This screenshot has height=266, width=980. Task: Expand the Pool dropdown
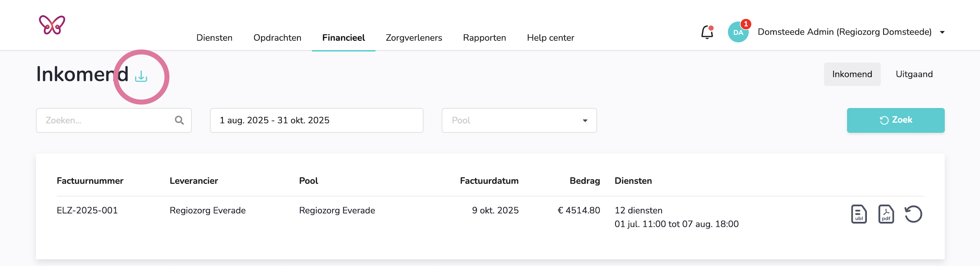519,120
